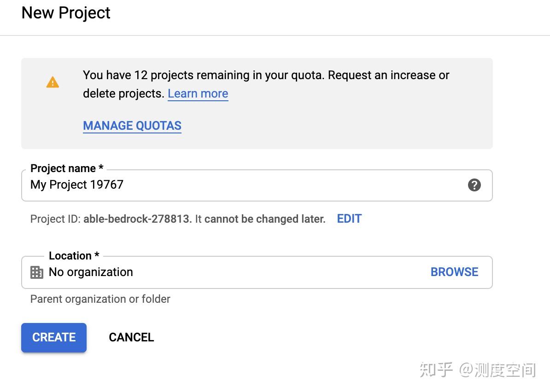Click the Parent organization or folder label
The image size is (550, 392).
click(x=100, y=299)
